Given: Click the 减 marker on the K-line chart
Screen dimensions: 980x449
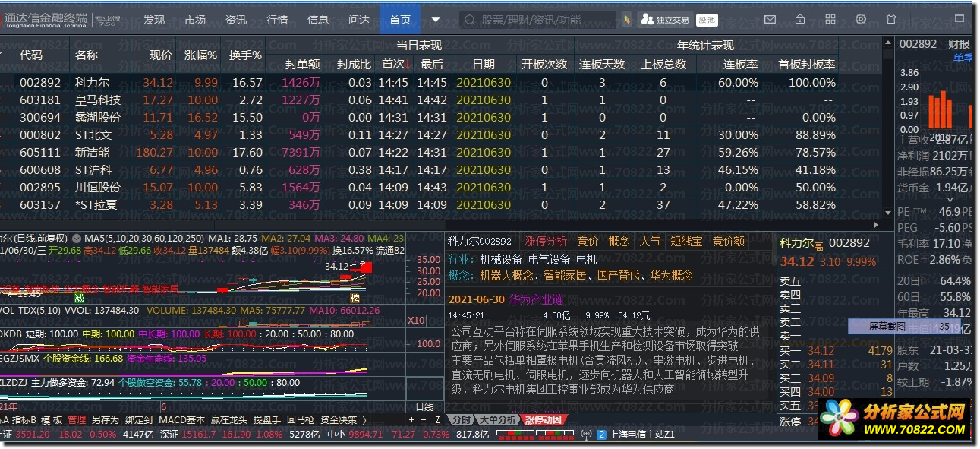Looking at the screenshot, I should click(79, 298).
